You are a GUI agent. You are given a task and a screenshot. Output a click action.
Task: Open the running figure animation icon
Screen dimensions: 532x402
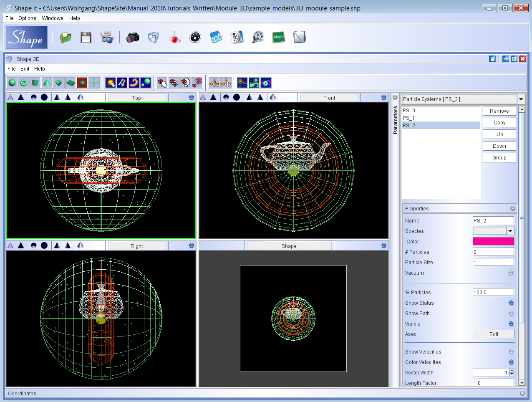237,38
